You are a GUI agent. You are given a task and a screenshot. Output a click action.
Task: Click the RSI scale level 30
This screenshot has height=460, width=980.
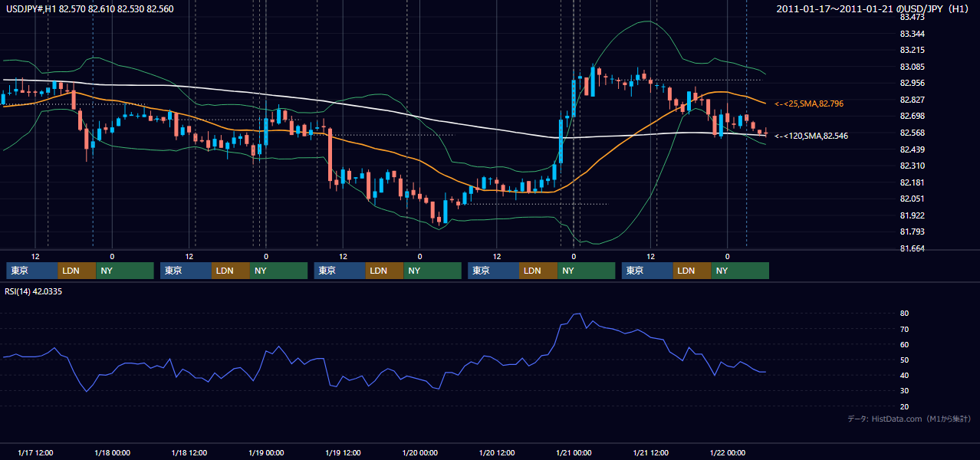point(905,391)
